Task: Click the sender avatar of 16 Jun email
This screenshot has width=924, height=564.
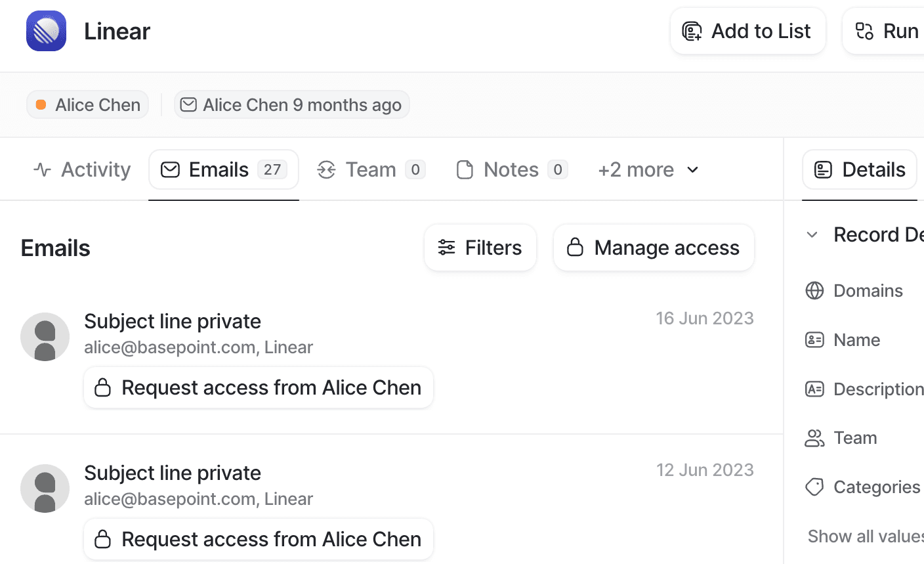Action: coord(45,337)
